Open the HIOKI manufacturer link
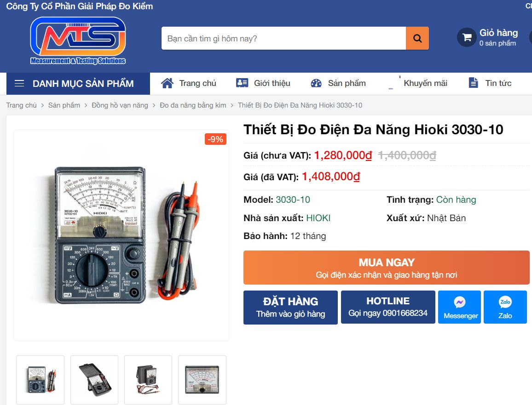Screen dimensions: 532x405 tap(318, 218)
